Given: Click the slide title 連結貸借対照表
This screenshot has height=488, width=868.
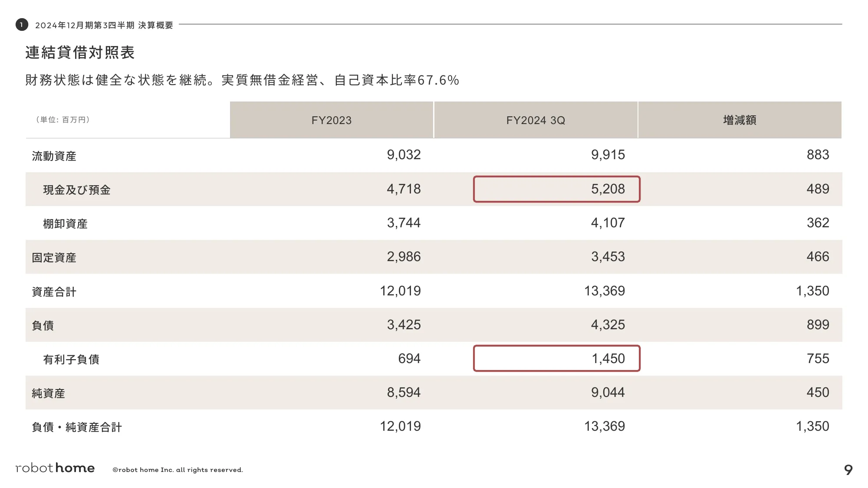Looking at the screenshot, I should (x=80, y=52).
